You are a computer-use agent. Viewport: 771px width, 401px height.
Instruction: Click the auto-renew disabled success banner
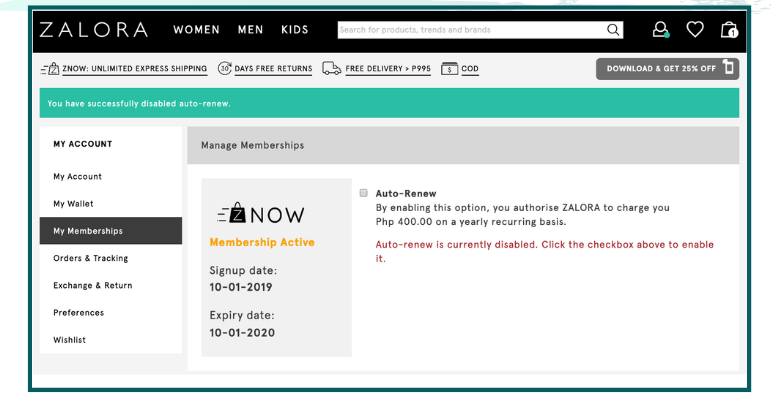(389, 103)
